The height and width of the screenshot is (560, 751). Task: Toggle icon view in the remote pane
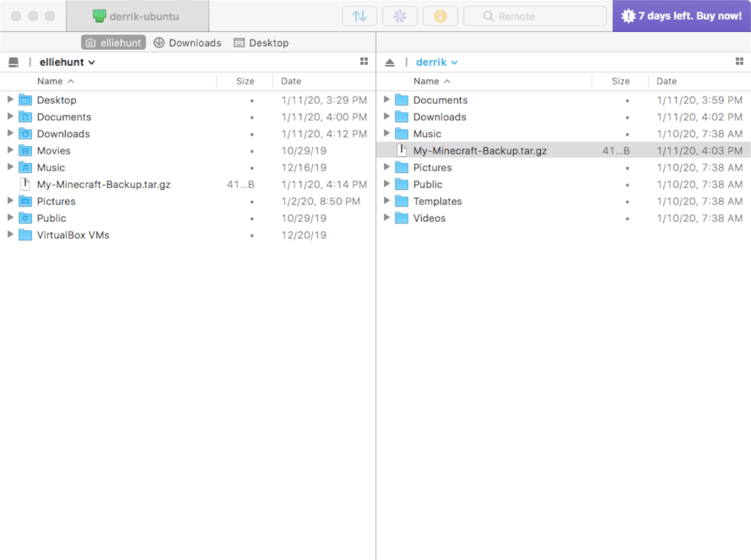click(740, 61)
